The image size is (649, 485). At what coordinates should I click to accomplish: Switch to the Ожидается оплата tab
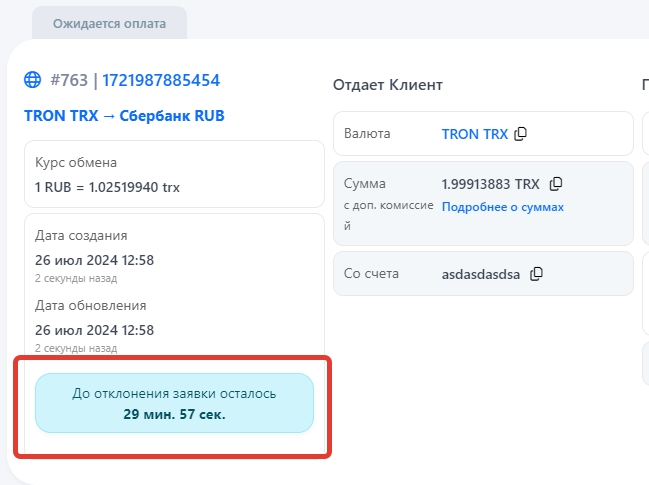point(110,22)
